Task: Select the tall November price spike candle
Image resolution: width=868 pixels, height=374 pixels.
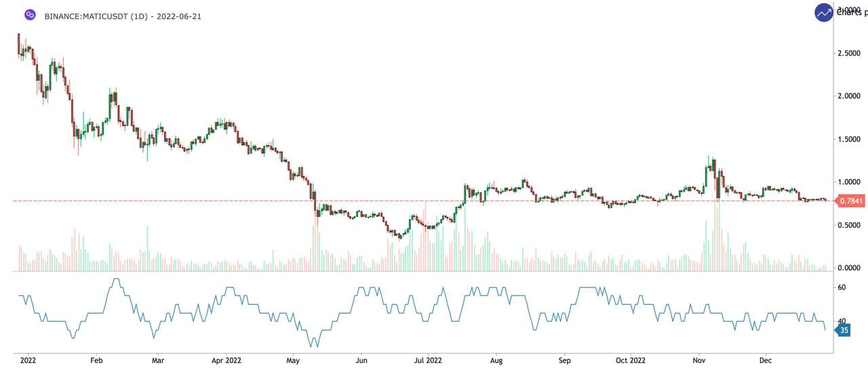Action: coord(709,173)
